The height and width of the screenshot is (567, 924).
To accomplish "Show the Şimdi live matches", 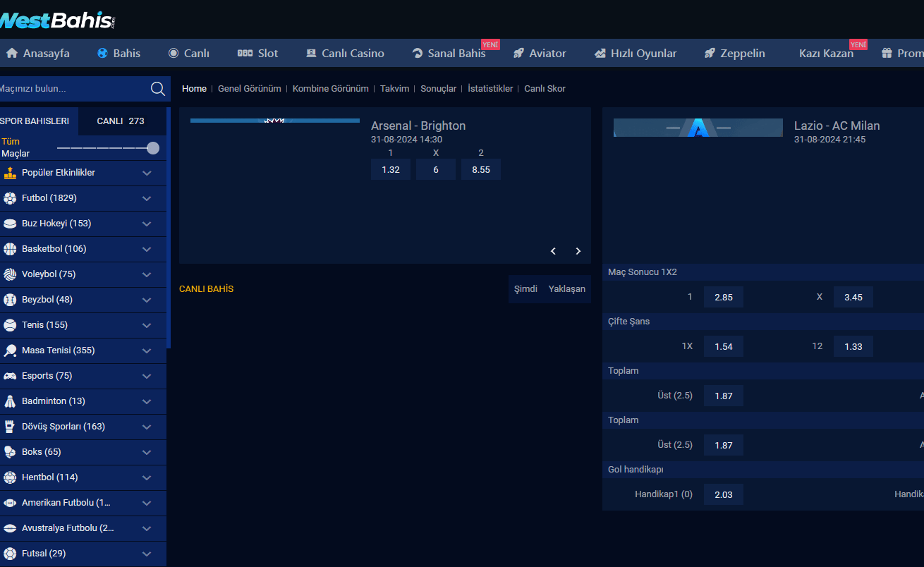I will [x=525, y=289].
